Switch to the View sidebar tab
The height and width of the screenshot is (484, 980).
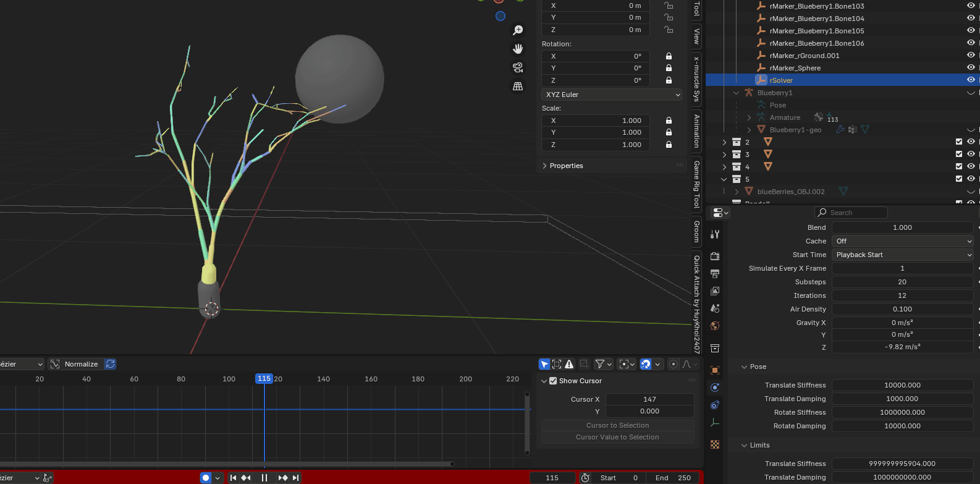point(696,36)
